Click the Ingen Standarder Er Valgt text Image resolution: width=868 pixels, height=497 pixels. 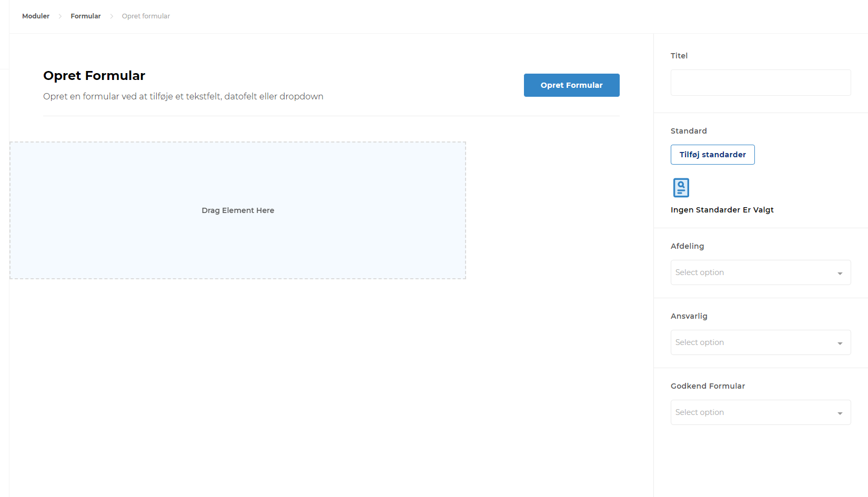tap(722, 210)
